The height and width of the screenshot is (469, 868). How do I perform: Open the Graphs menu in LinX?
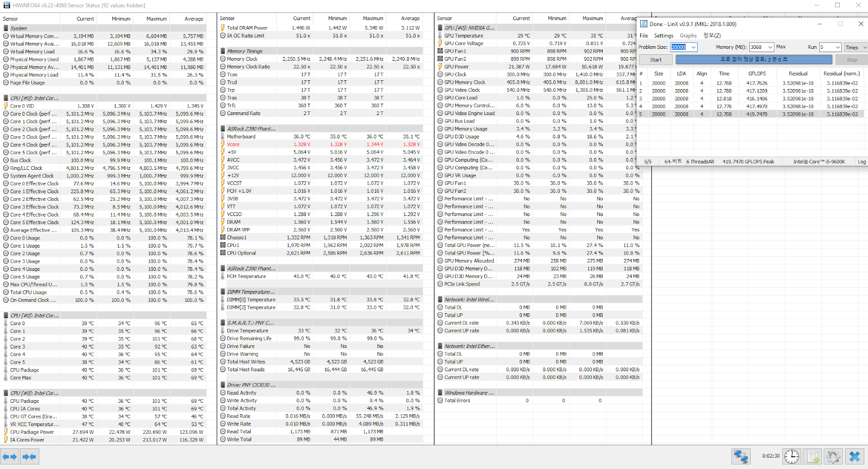click(688, 36)
